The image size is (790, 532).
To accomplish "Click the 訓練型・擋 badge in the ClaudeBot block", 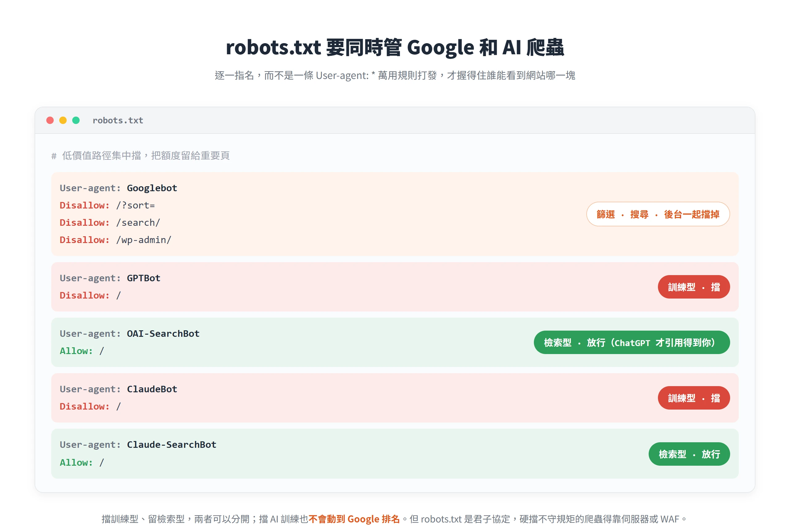I will pos(694,398).
